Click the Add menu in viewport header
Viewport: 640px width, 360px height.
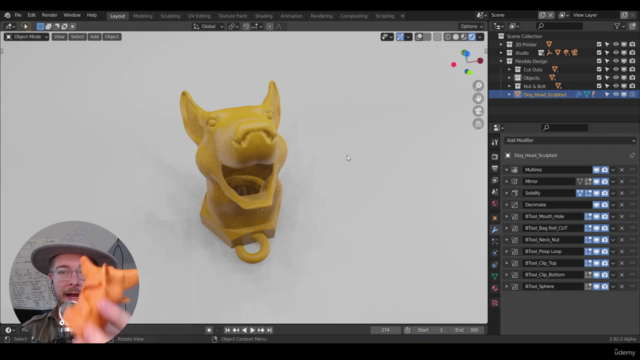94,37
